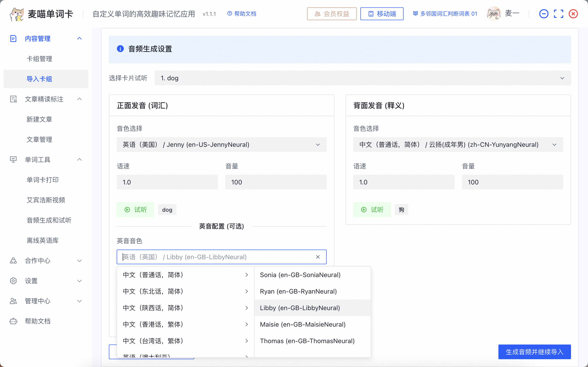The height and width of the screenshot is (367, 588).
Task: Click the info icon on 音频生成设置 banner
Action: click(121, 49)
